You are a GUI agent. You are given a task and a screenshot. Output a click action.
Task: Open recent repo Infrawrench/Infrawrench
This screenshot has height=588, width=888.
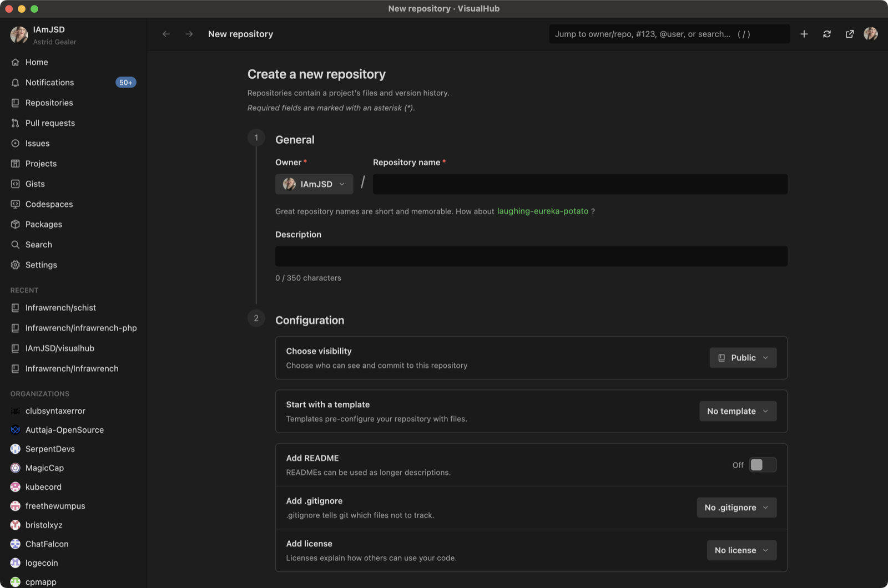73,368
